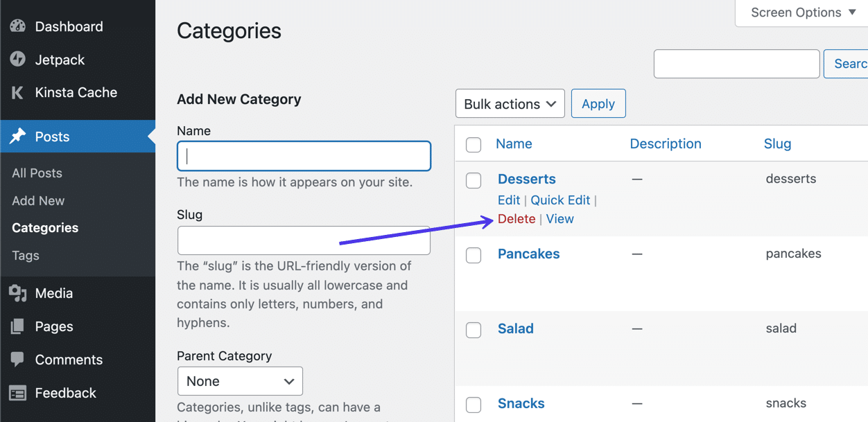
Task: Open Kinsta Cache from the sidebar
Action: point(16,92)
